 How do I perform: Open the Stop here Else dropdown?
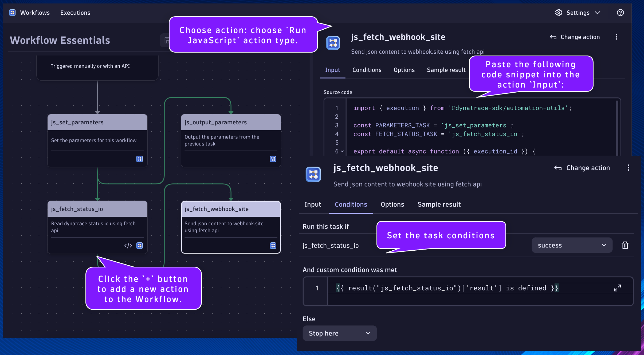340,333
